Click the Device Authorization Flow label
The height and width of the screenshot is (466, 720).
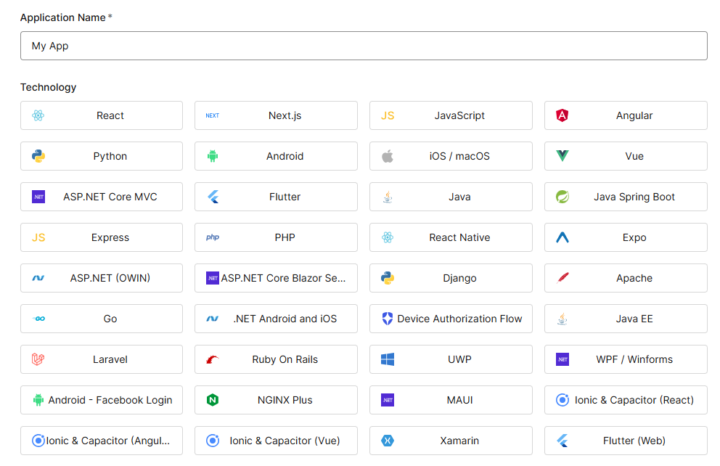click(x=459, y=319)
